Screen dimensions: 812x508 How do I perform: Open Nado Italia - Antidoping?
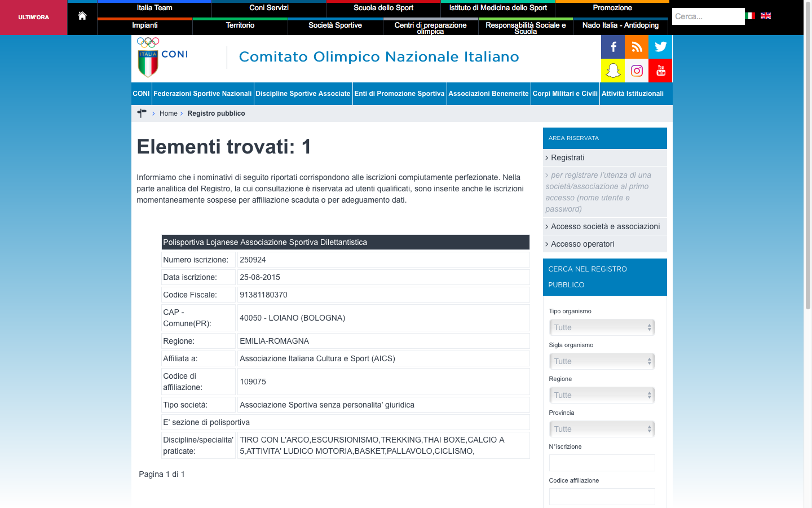pos(620,27)
